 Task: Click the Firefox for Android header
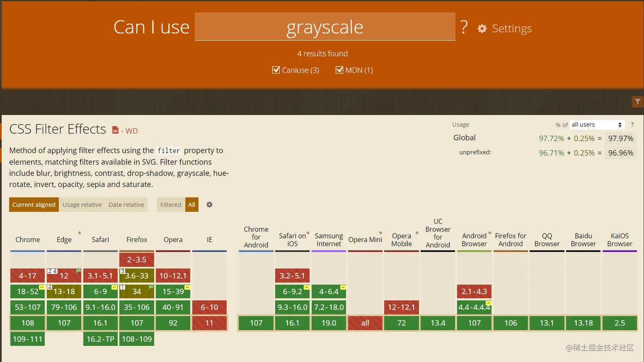pyautogui.click(x=511, y=239)
